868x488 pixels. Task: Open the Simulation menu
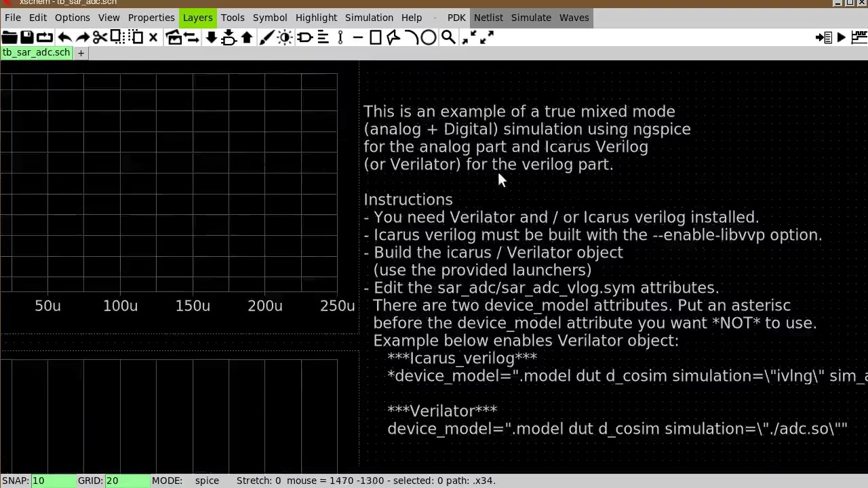[369, 17]
